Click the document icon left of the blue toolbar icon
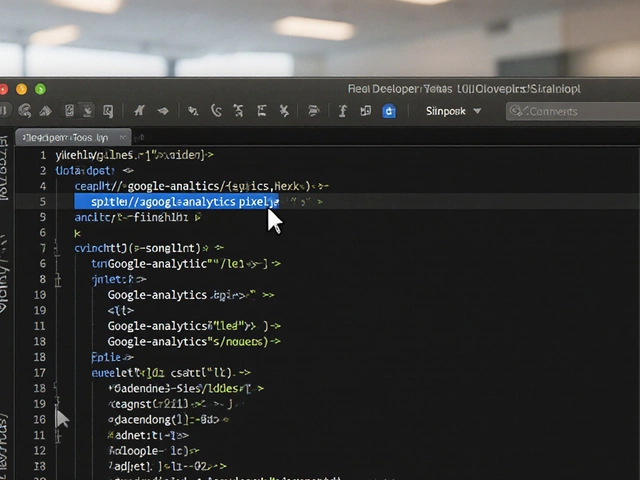Viewport: 640px width, 480px height. coord(365,111)
